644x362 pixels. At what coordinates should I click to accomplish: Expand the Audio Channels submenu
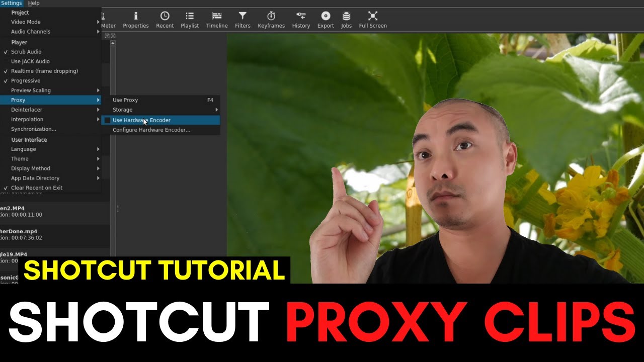pos(50,32)
